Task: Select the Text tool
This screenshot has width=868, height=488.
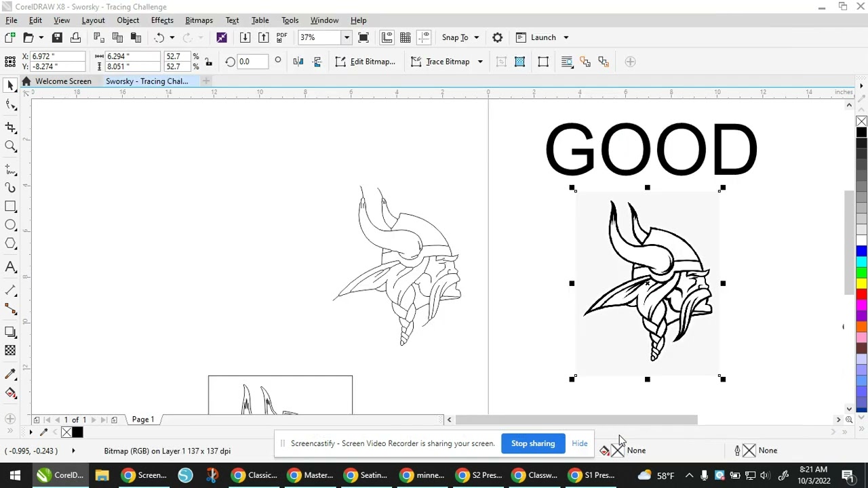Action: click(10, 268)
